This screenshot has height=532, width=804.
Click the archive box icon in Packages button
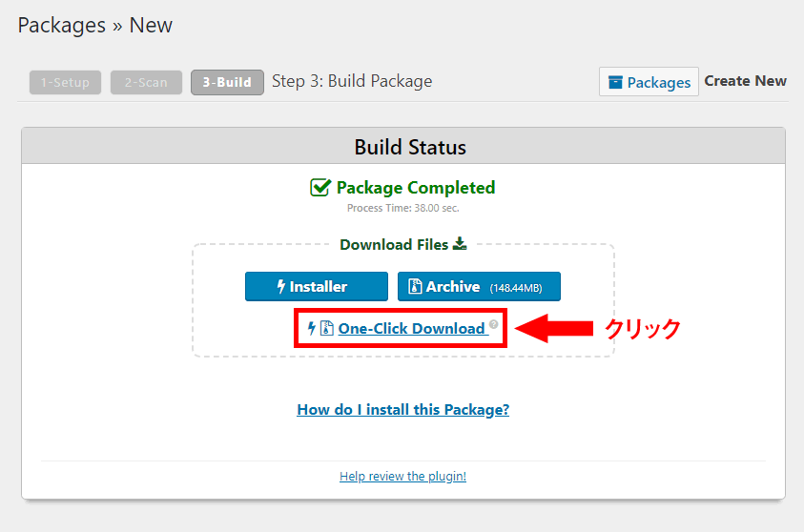[x=616, y=82]
